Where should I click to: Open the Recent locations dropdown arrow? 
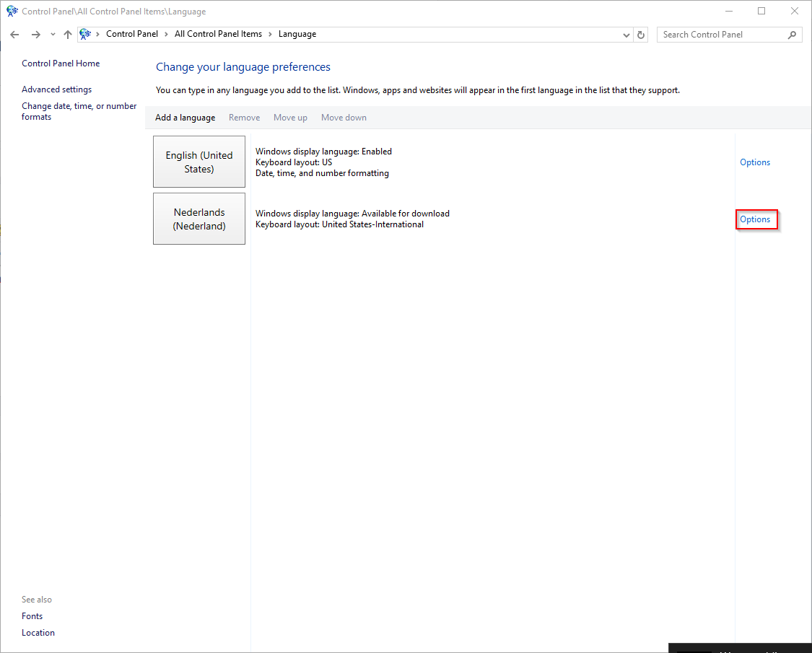(x=53, y=35)
